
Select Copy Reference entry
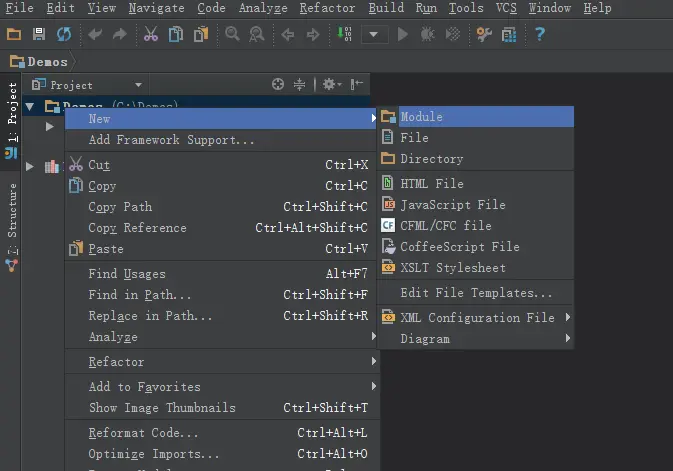(x=221, y=228)
